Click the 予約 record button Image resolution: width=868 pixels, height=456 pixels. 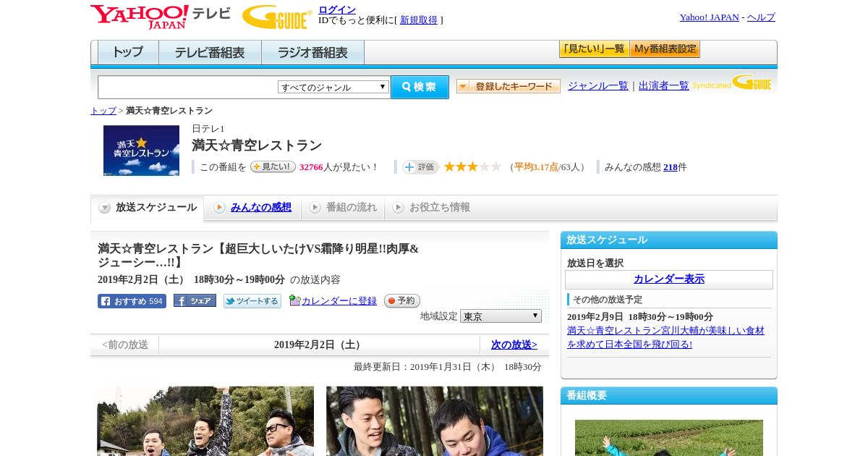[402, 301]
